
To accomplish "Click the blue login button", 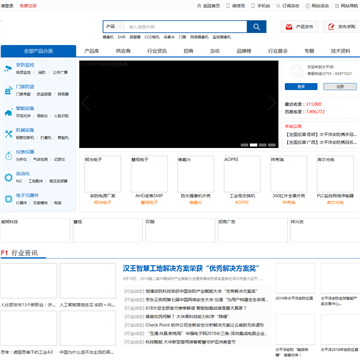I will [301, 87].
